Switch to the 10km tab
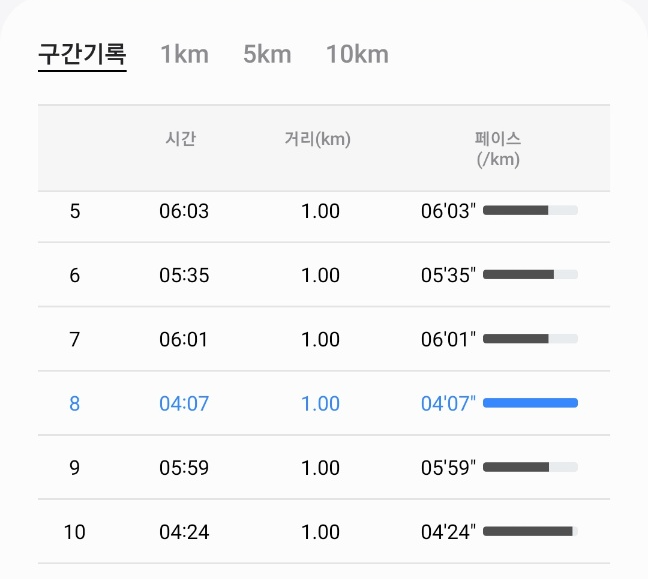Image resolution: width=648 pixels, height=579 pixels. click(357, 54)
